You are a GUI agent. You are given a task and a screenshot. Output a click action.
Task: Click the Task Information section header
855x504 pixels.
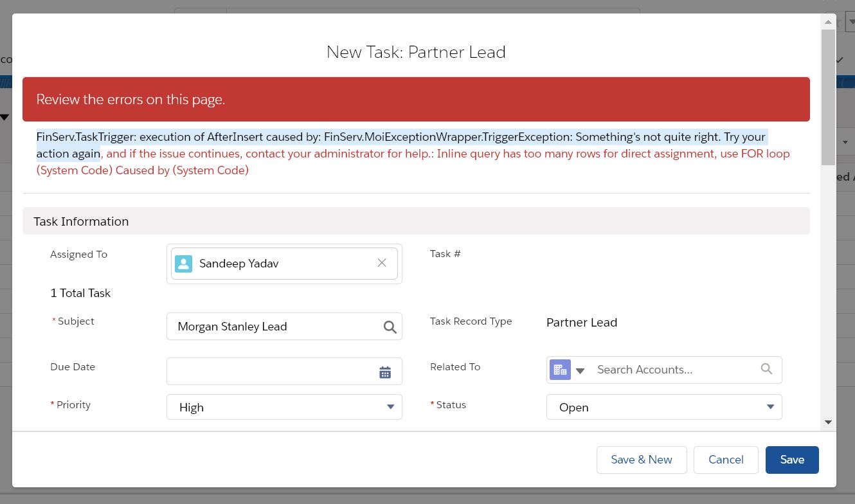(x=416, y=221)
